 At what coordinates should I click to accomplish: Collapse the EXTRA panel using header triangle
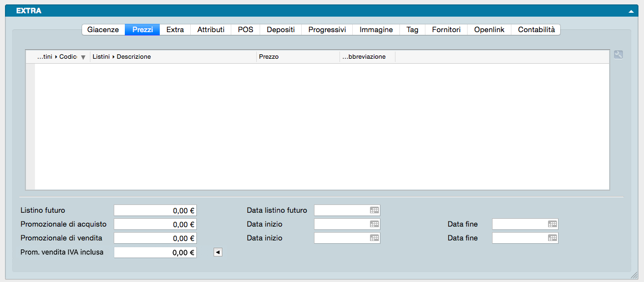pyautogui.click(x=631, y=11)
